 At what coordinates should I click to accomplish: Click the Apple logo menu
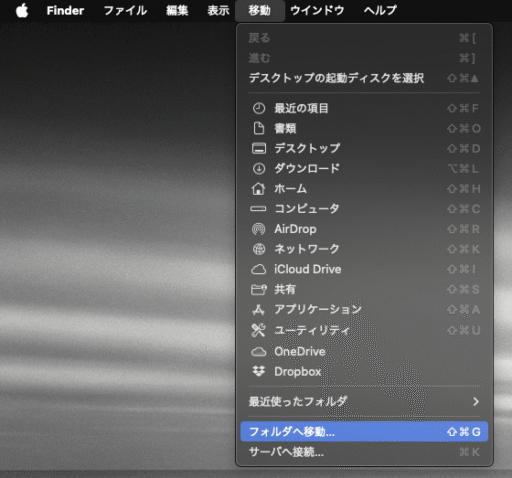tap(22, 10)
